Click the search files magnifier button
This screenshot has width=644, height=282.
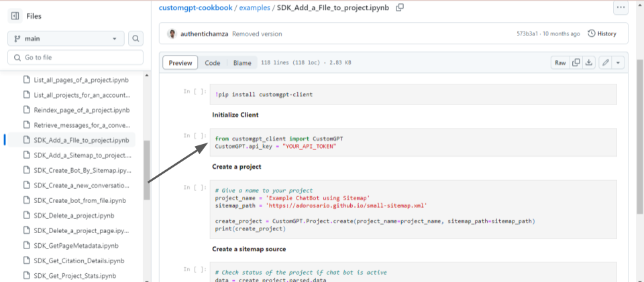pyautogui.click(x=136, y=39)
